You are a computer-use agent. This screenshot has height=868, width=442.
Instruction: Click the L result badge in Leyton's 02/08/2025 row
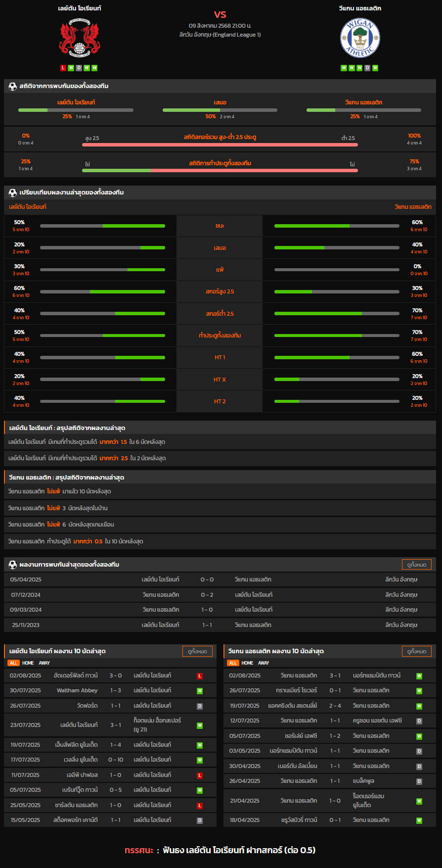[x=200, y=676]
